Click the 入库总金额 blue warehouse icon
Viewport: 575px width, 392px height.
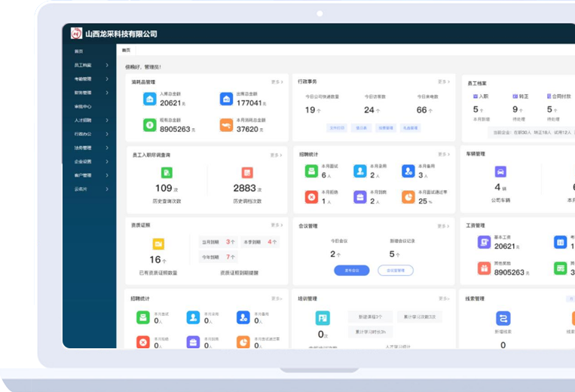coord(151,99)
